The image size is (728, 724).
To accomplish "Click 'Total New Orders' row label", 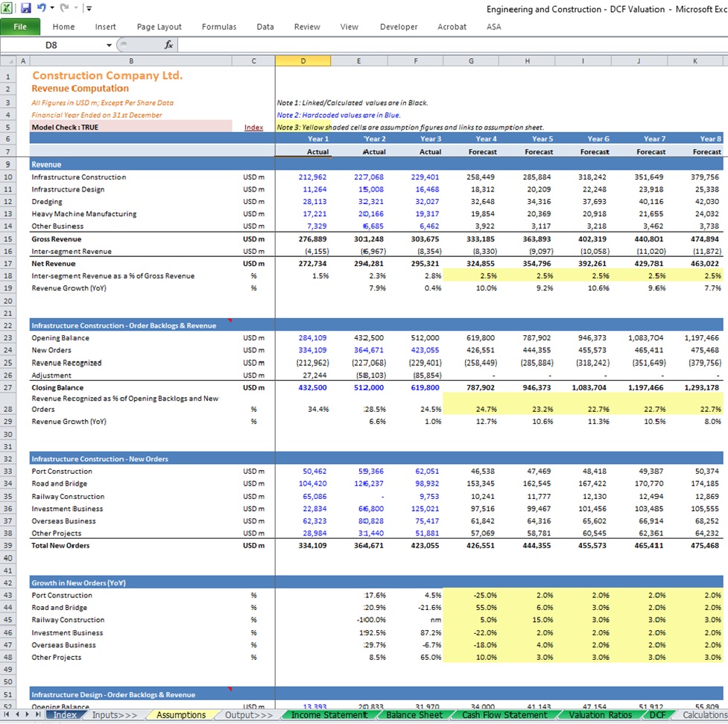I will tap(60, 546).
